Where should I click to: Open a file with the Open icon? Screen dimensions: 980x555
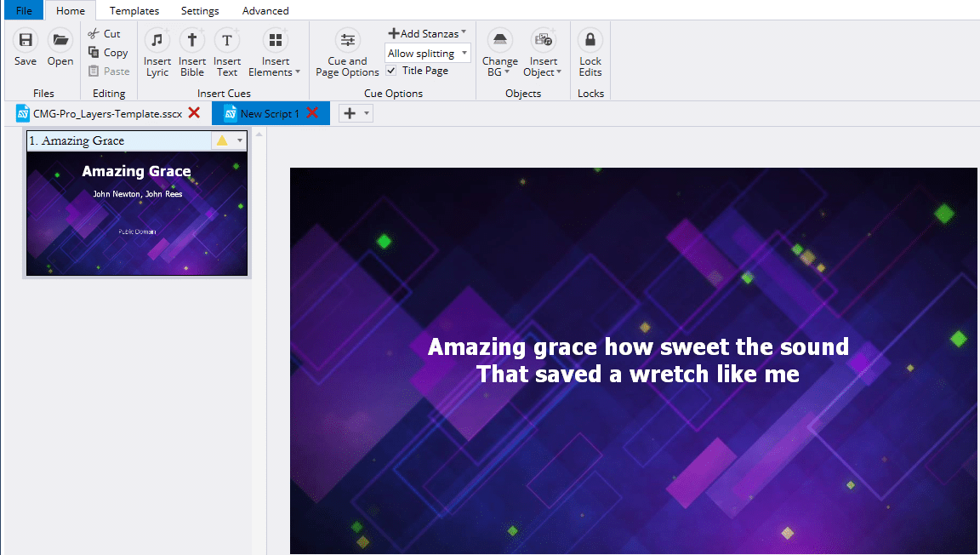tap(60, 40)
